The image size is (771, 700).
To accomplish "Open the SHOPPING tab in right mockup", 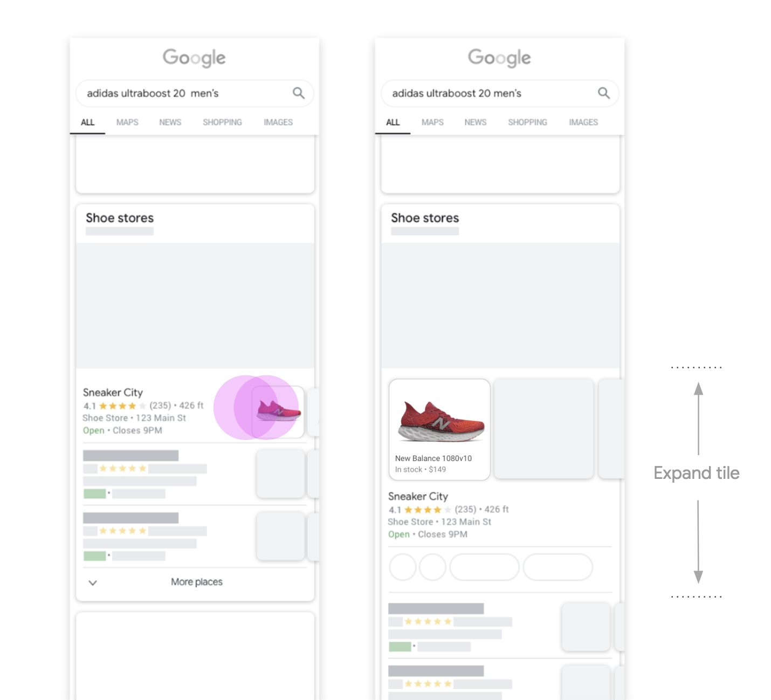I will click(x=527, y=122).
